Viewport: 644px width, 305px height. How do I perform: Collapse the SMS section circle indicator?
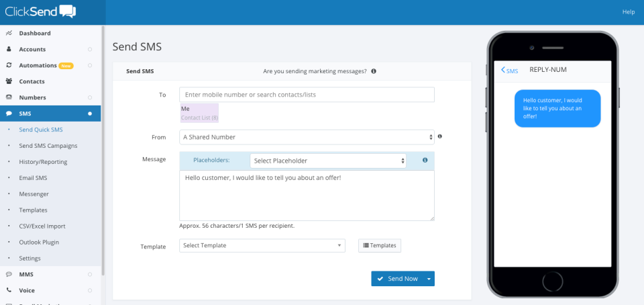pos(90,114)
